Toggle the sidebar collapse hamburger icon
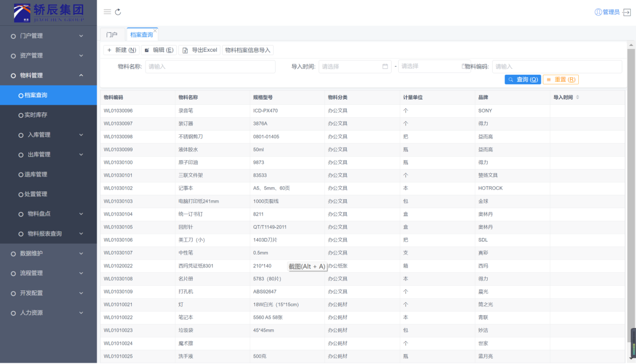Viewport: 636px width, 364px height. tap(107, 12)
